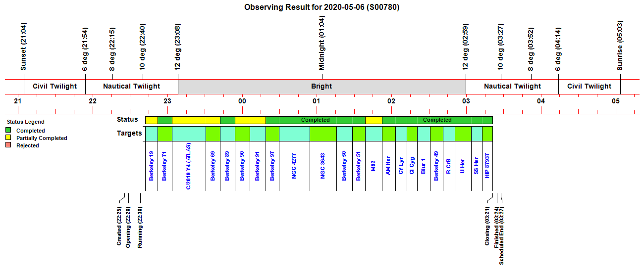Click the 10 deg (03:27) label

(501, 47)
